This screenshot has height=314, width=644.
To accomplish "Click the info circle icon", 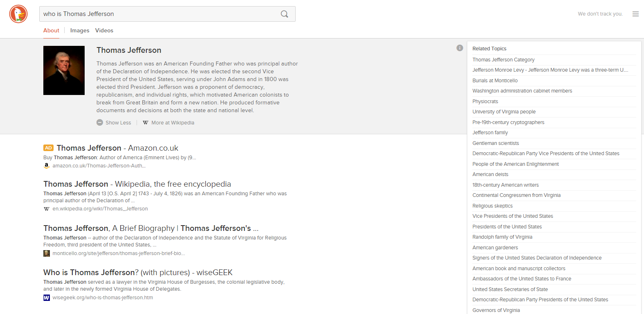I will [460, 48].
